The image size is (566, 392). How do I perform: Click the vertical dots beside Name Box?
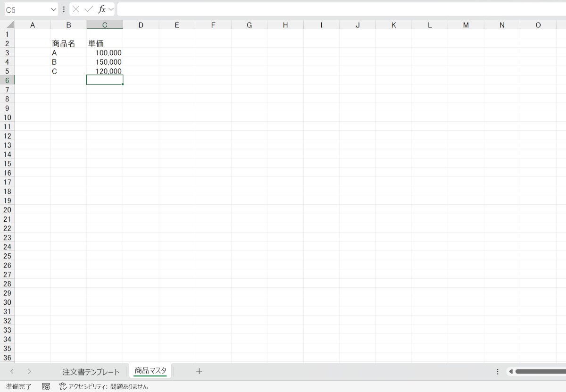click(x=64, y=9)
